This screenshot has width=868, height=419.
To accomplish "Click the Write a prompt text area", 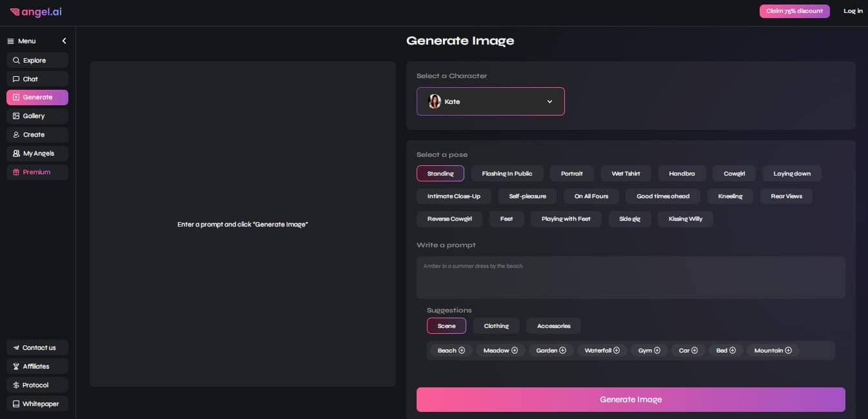I will 631,277.
